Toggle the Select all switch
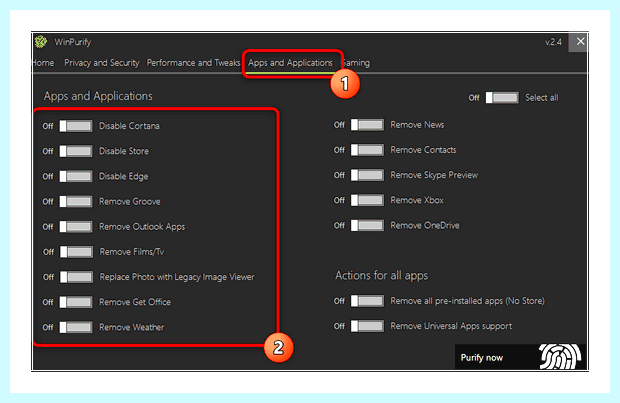The height and width of the screenshot is (403, 620). click(502, 98)
